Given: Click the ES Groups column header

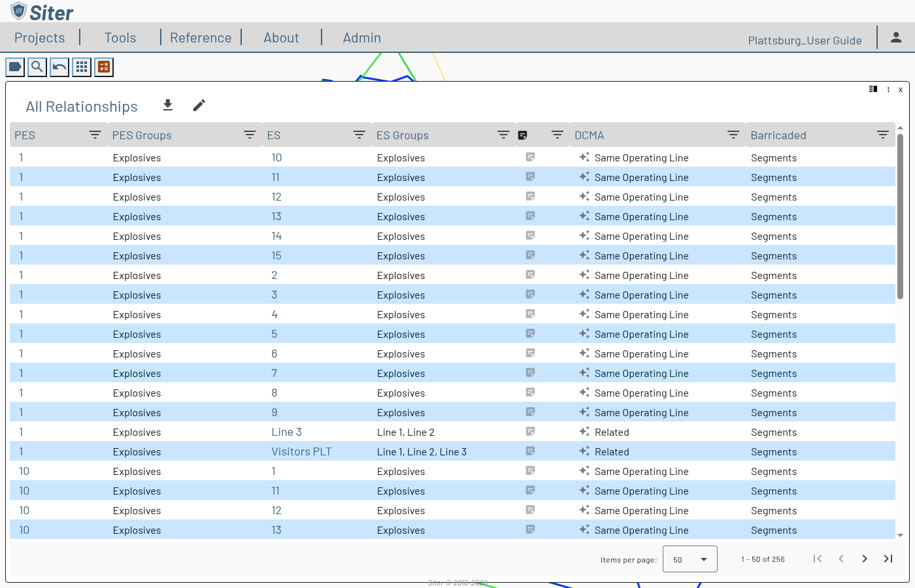Looking at the screenshot, I should click(403, 135).
